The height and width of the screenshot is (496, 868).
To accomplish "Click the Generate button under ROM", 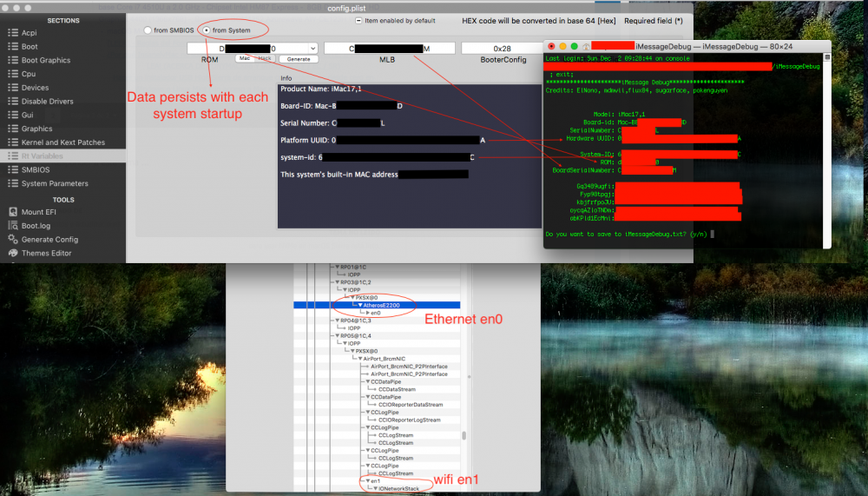I will (x=299, y=59).
